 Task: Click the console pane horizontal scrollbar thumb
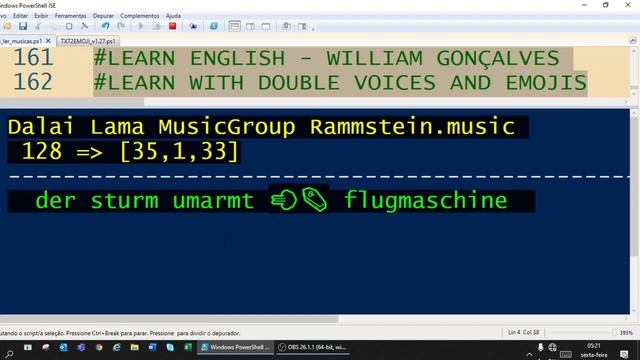(169, 319)
